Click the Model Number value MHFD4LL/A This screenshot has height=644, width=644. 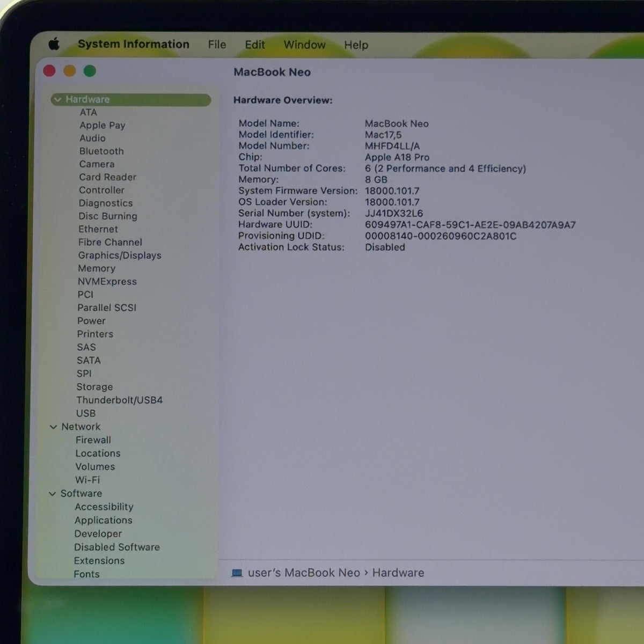(392, 146)
